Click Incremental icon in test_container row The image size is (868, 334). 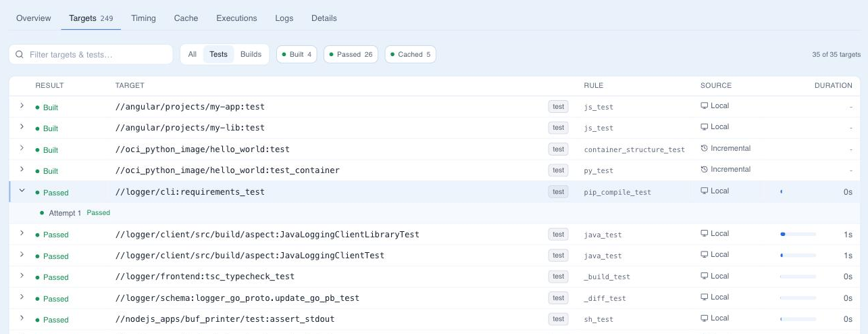point(705,169)
